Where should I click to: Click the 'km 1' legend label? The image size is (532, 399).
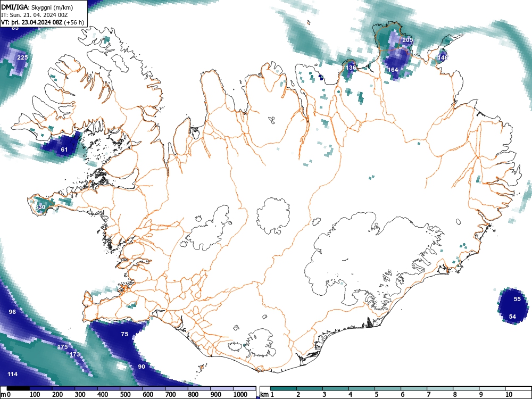coord(268,395)
